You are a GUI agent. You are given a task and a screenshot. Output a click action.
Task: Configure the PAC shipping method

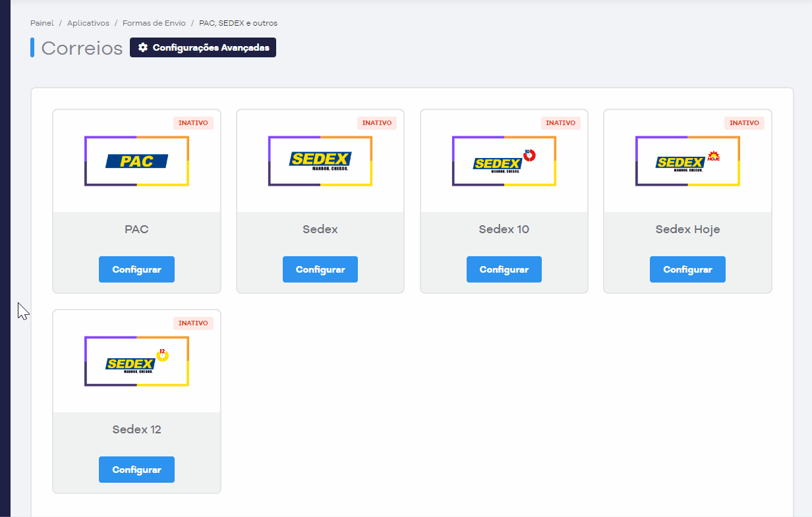point(136,269)
